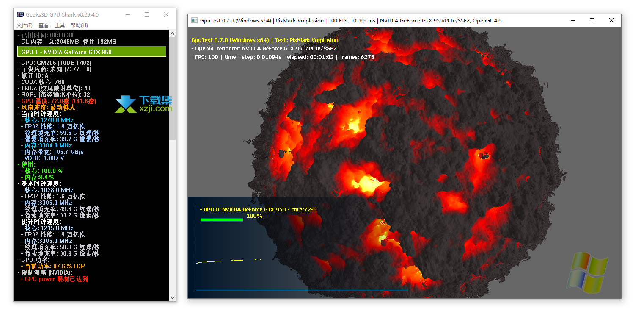Click the '风扇速度: 被动模式' line
The height and width of the screenshot is (325, 644).
[46, 107]
